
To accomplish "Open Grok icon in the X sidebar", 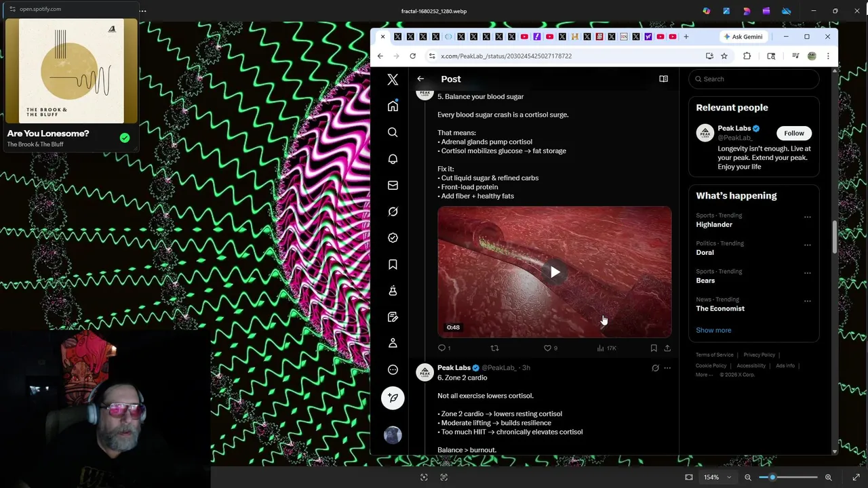I will (393, 211).
